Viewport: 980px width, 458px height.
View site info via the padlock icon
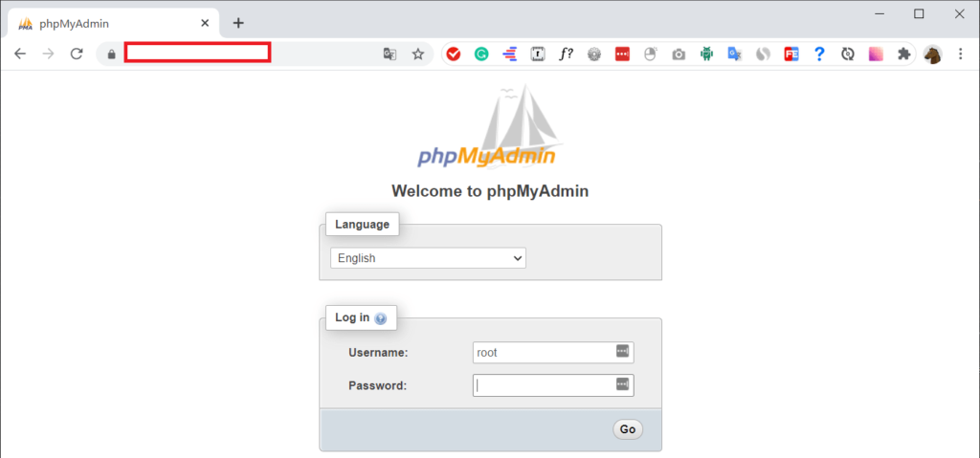(x=112, y=55)
